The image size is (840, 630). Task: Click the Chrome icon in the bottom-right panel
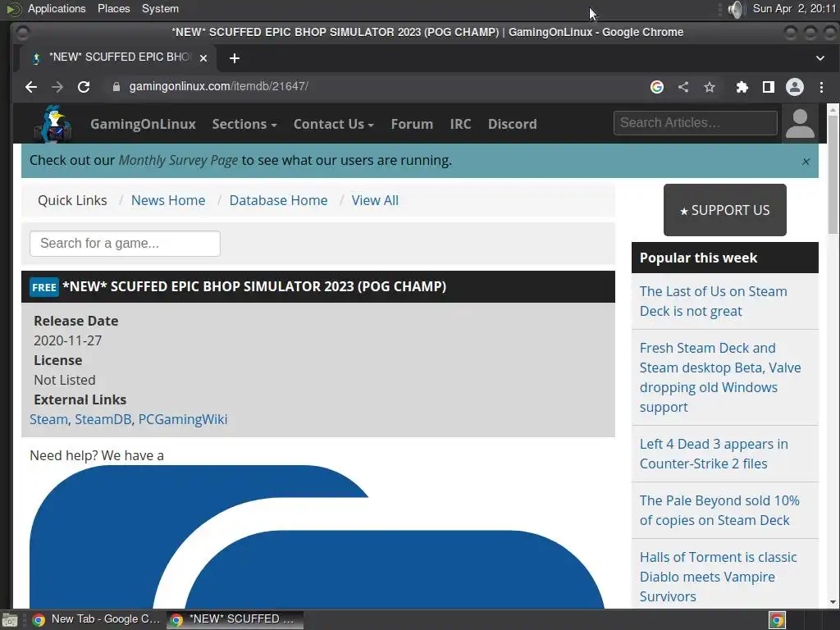click(x=777, y=620)
